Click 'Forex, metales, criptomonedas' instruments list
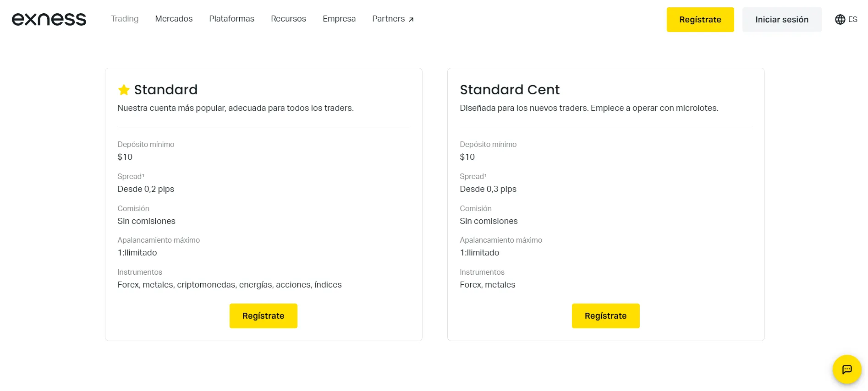Viewport: 868px width, 391px height. click(x=230, y=285)
